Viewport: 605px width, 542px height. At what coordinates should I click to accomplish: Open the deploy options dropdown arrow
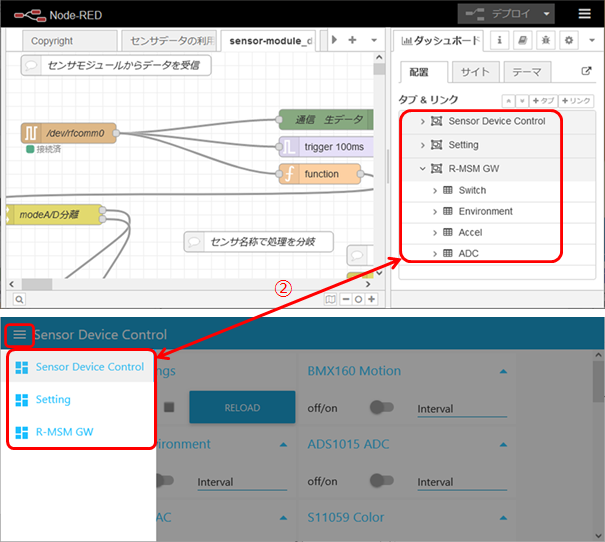tap(547, 14)
